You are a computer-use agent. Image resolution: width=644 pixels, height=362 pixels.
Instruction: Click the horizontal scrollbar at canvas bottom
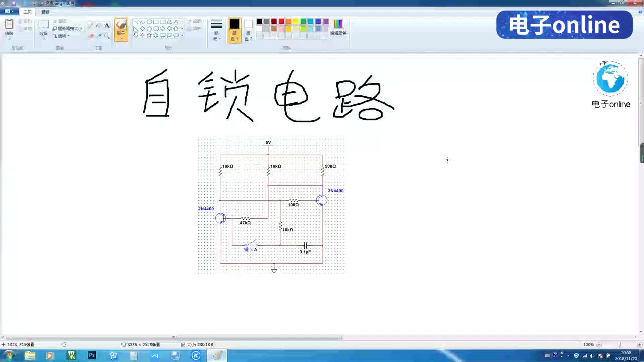pyautogui.click(x=174, y=337)
